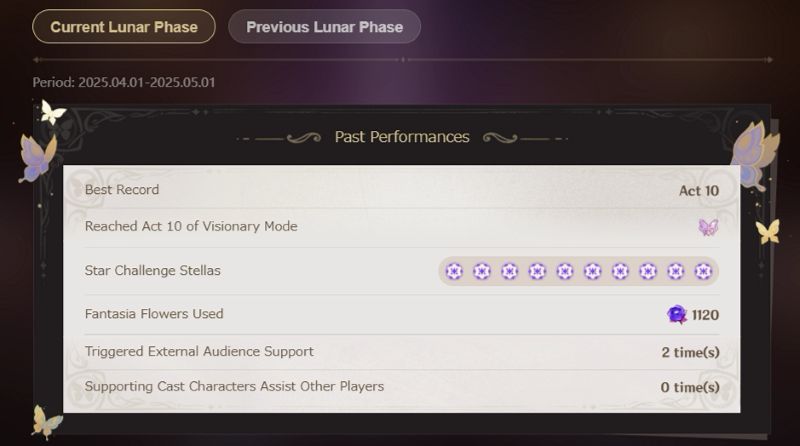Select the Triggered External Audience Support label
Viewport: 800px width, 446px height.
coord(199,352)
